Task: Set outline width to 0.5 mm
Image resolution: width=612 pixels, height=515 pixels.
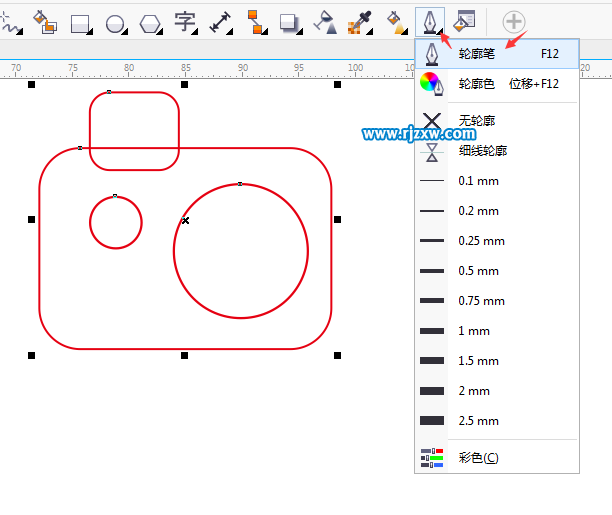Action: click(x=478, y=271)
